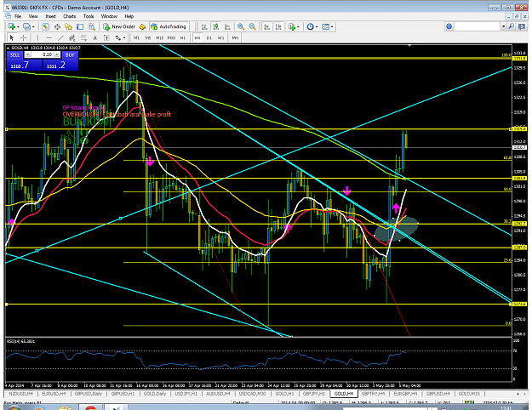Switch to the USDCAD,M30 chart tab
This screenshot has width=532, height=410.
[x=252, y=394]
